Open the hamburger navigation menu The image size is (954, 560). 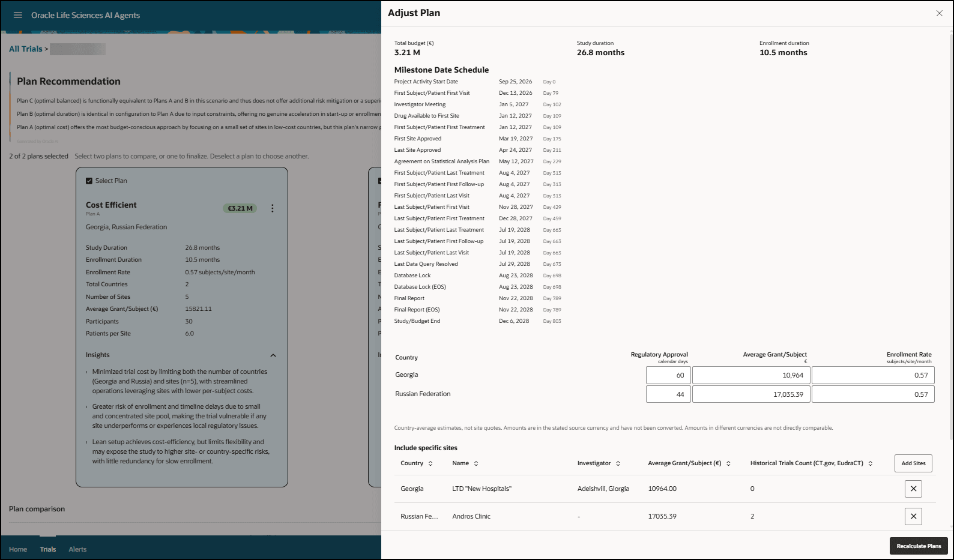(18, 15)
